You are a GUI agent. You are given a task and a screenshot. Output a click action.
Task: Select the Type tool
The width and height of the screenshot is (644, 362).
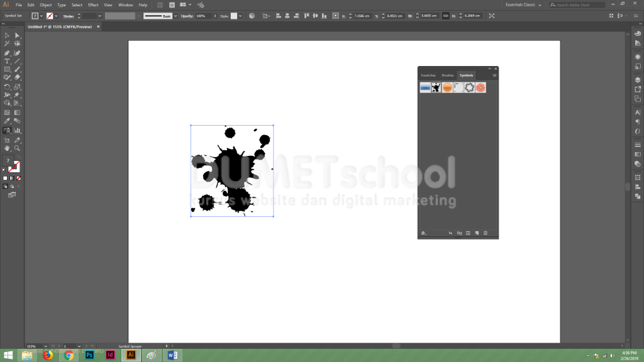(7, 61)
